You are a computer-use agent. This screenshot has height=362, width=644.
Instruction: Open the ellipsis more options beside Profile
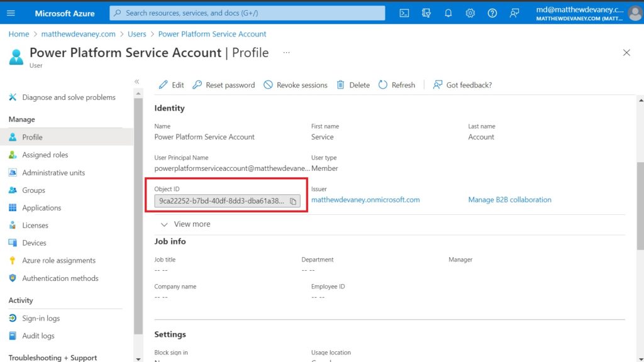tap(286, 53)
